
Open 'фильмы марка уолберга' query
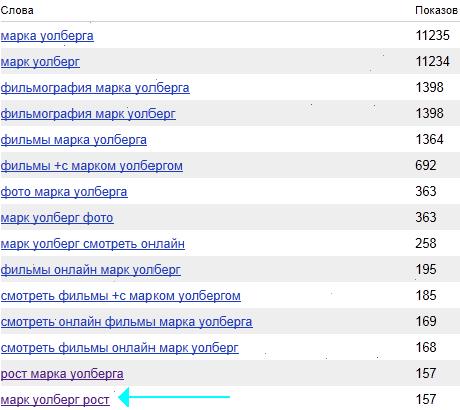74,140
